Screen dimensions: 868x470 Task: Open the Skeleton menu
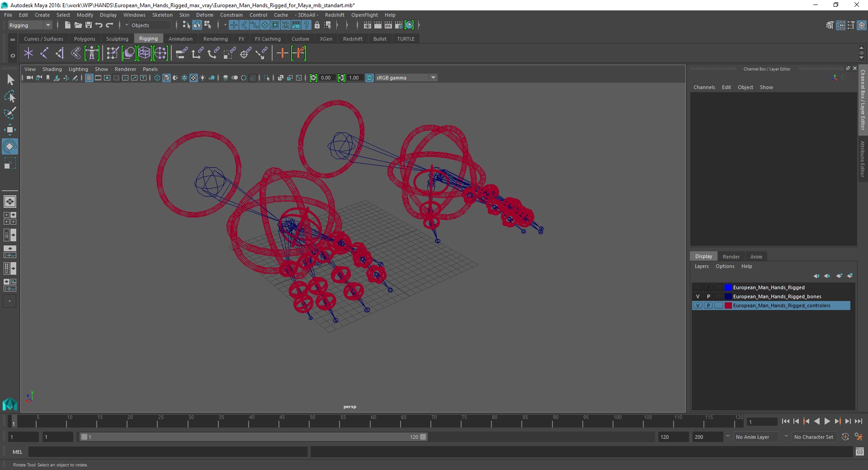162,15
